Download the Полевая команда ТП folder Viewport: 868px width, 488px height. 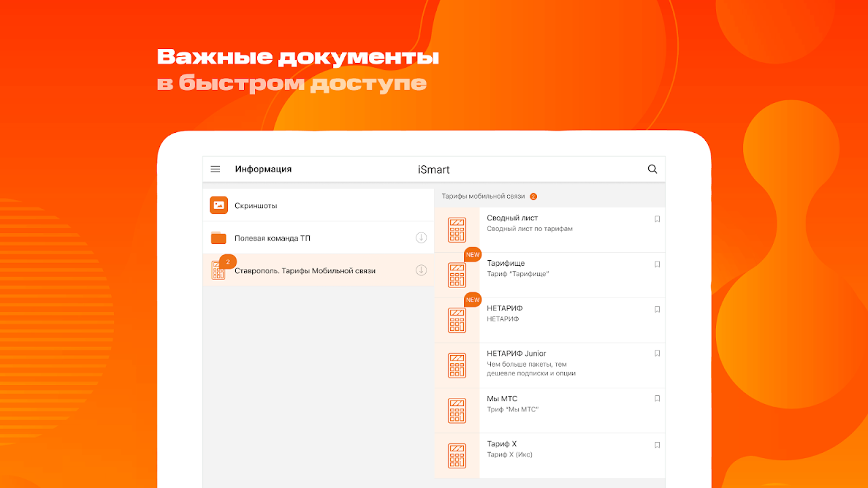(x=421, y=237)
